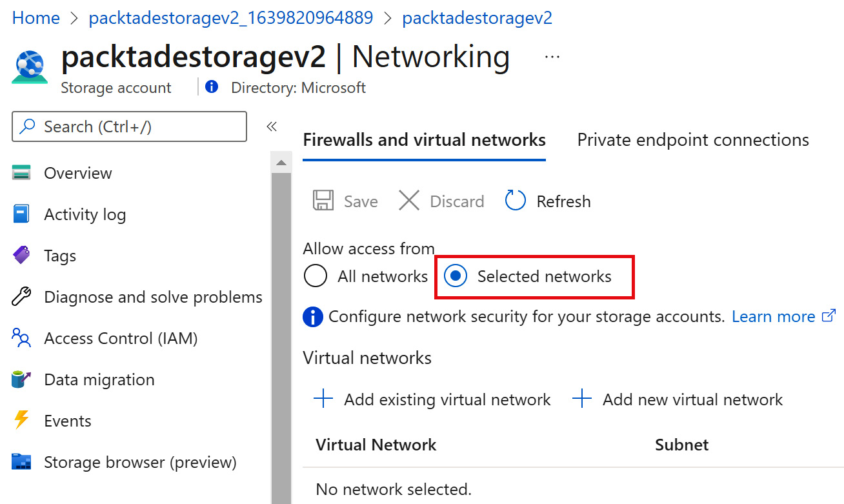Click the Refresh button

point(548,201)
